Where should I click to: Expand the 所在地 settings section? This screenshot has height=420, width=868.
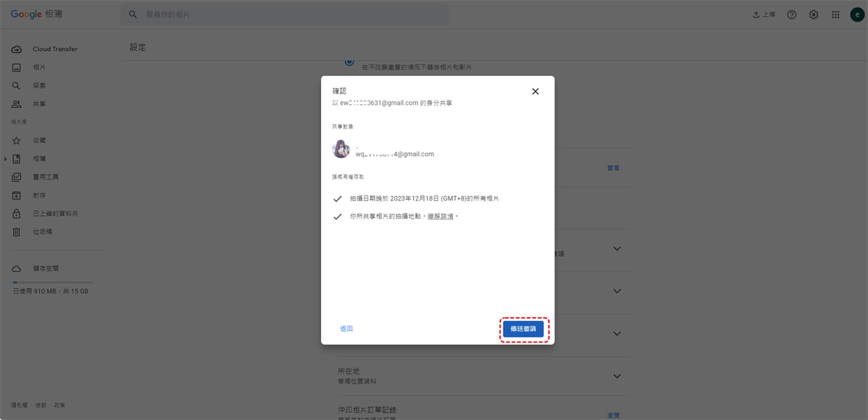coord(617,377)
